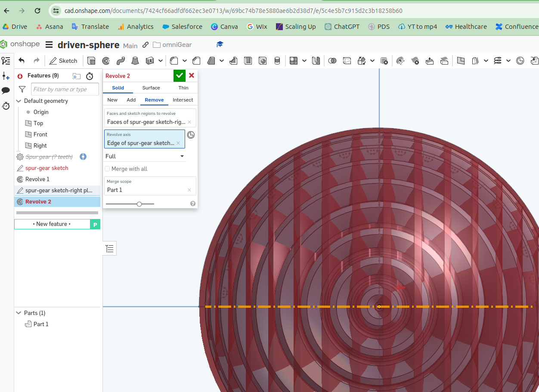Select the Draft tool
The width and height of the screenshot is (539, 392).
211,61
